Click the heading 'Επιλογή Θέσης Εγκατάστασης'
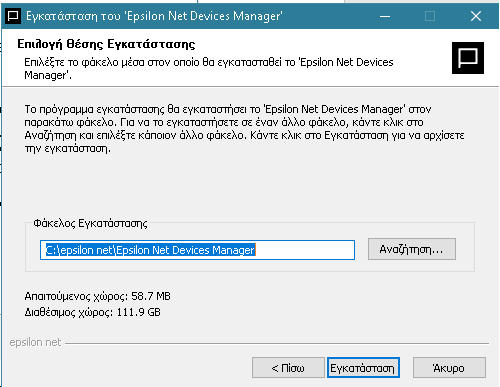The height and width of the screenshot is (387, 500). click(x=106, y=44)
